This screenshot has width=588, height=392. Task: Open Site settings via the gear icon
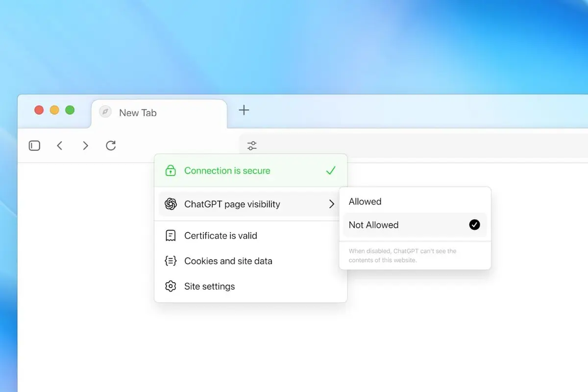(x=171, y=286)
